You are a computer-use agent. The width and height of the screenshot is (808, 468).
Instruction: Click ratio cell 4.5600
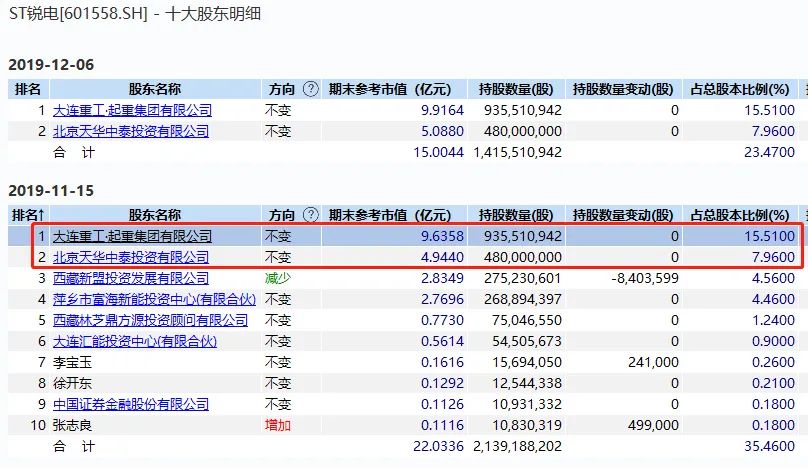[773, 278]
